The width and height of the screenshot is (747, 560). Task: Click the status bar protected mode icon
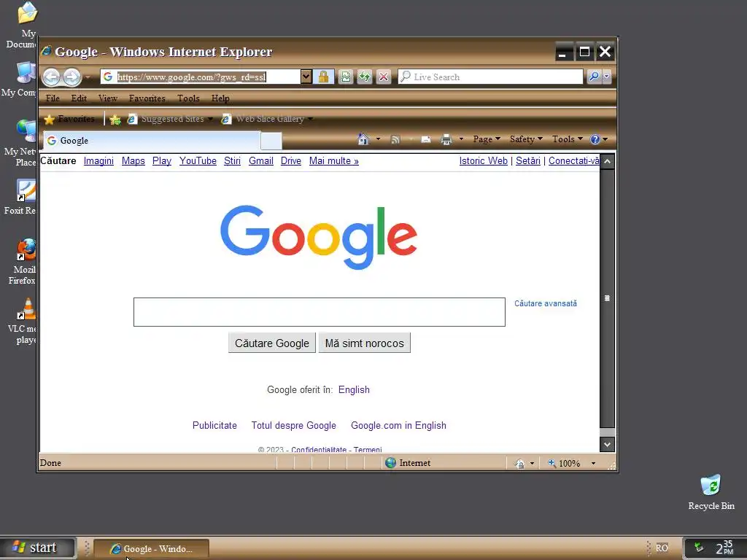(x=520, y=463)
